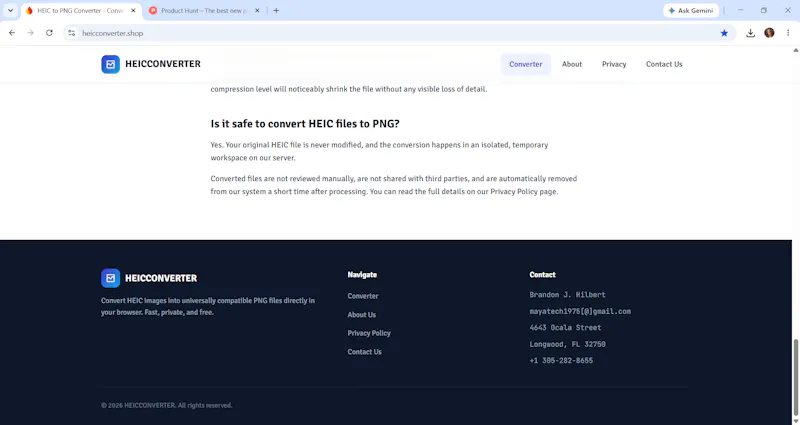This screenshot has width=800, height=425.
Task: Minimize the browser window
Action: point(740,10)
